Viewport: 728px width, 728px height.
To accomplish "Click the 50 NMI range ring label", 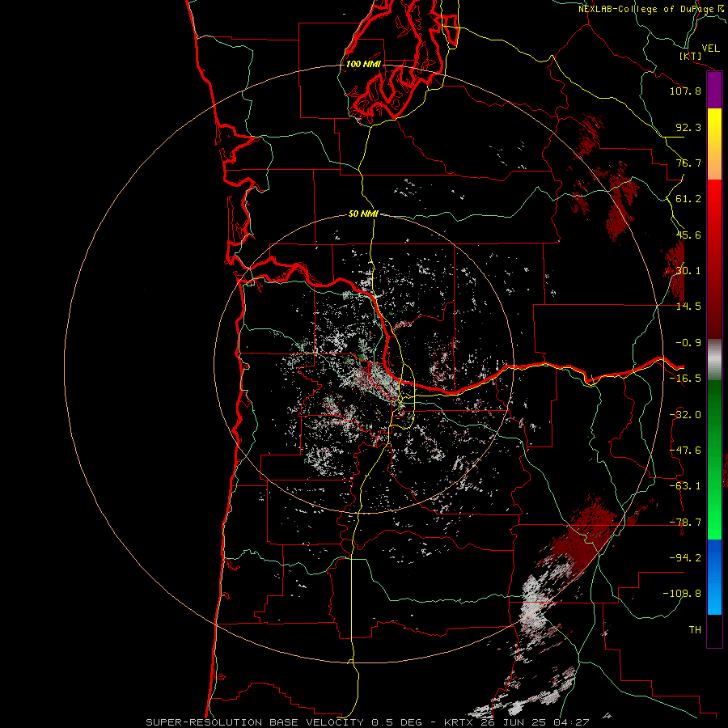I will point(363,214).
